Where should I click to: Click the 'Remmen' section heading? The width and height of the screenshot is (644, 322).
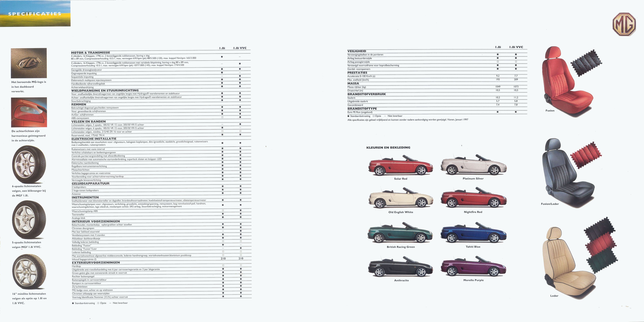(x=79, y=105)
